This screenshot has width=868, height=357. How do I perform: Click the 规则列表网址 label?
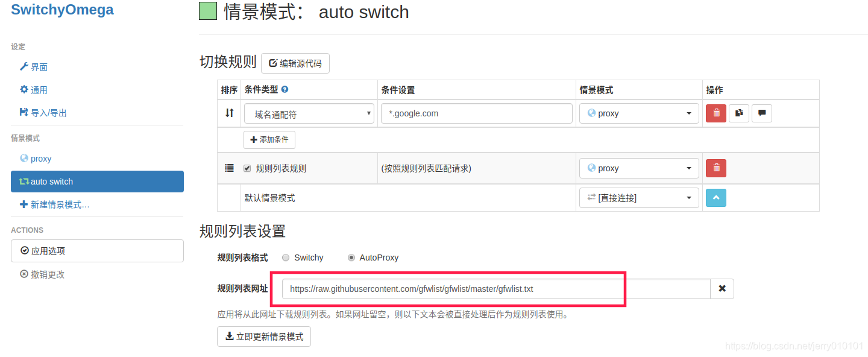pyautogui.click(x=242, y=289)
